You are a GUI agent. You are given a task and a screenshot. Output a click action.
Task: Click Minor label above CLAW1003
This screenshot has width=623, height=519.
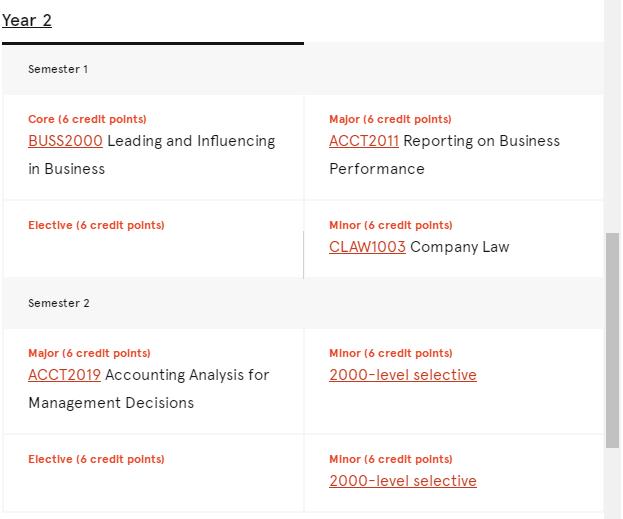[x=391, y=225]
